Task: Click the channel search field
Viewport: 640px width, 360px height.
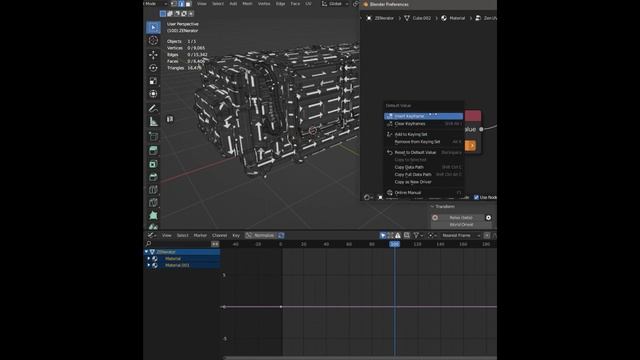Action: click(x=178, y=244)
